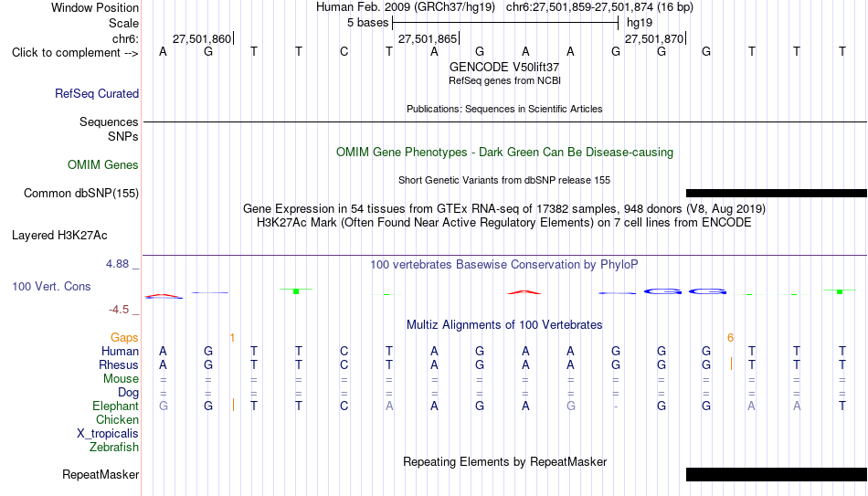Click the GENCODE V50lift37 track title
Screen dimensions: 868x496
(x=504, y=67)
